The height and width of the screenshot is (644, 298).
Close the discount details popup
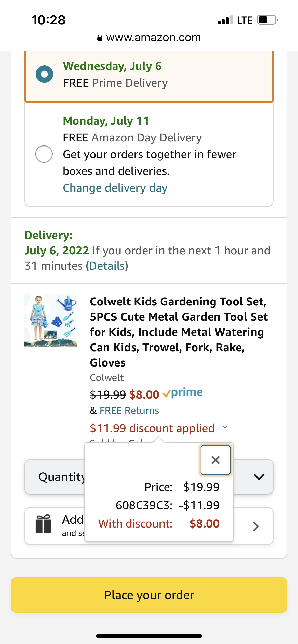point(215,460)
